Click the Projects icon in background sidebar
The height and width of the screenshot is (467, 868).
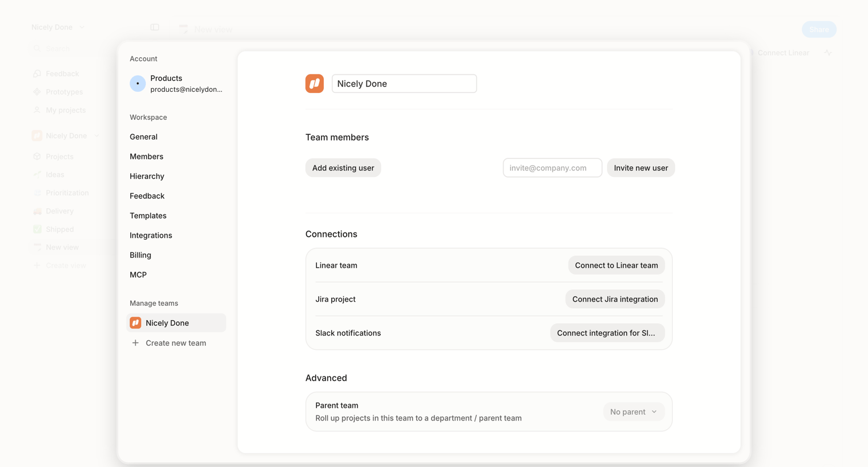[37, 157]
